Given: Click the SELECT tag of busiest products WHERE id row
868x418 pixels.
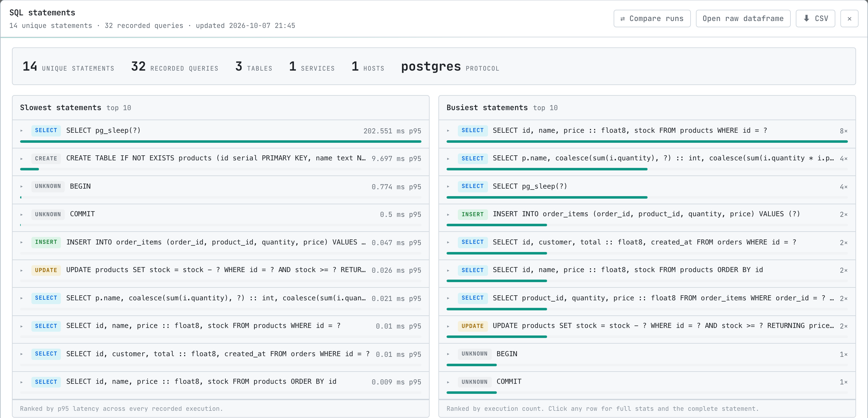Looking at the screenshot, I should 472,130.
